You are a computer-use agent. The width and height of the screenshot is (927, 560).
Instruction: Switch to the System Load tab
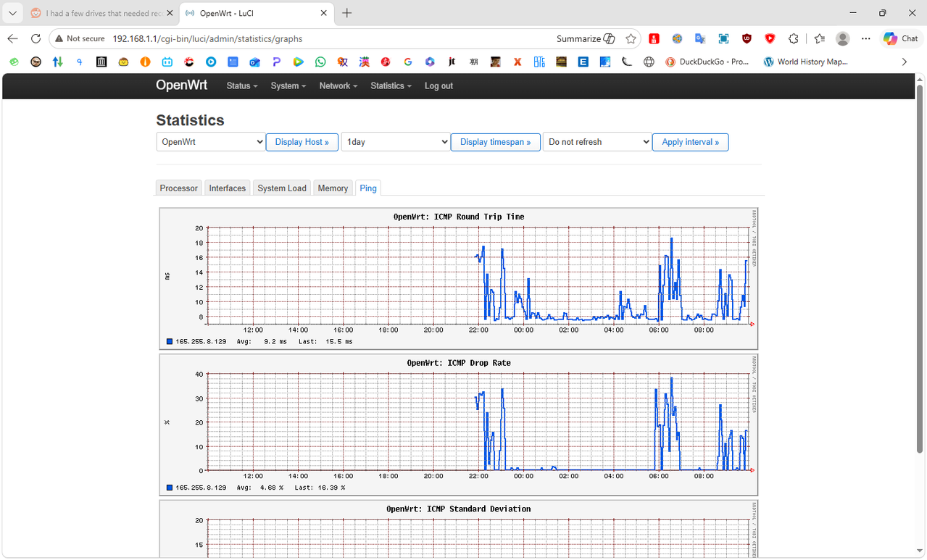coord(282,188)
